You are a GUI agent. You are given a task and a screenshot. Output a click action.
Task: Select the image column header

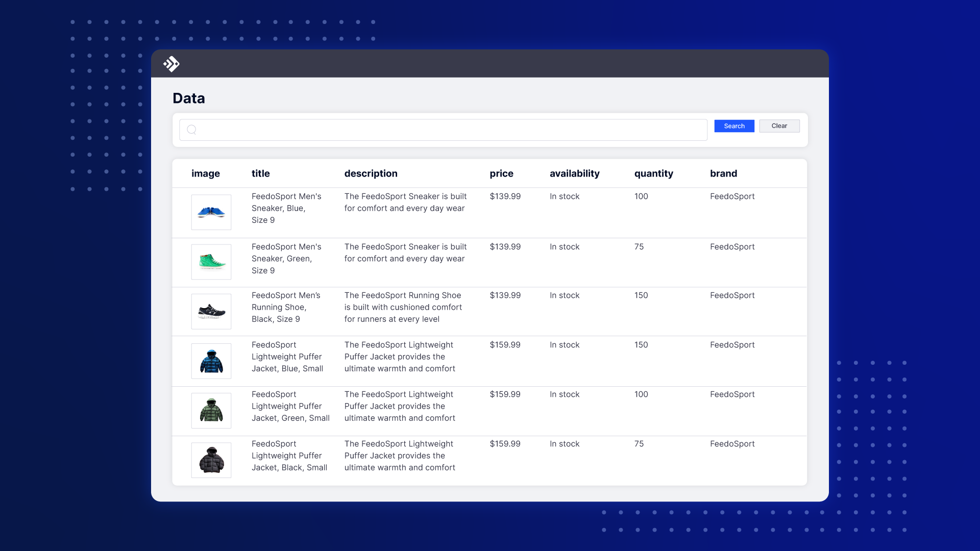click(x=206, y=173)
